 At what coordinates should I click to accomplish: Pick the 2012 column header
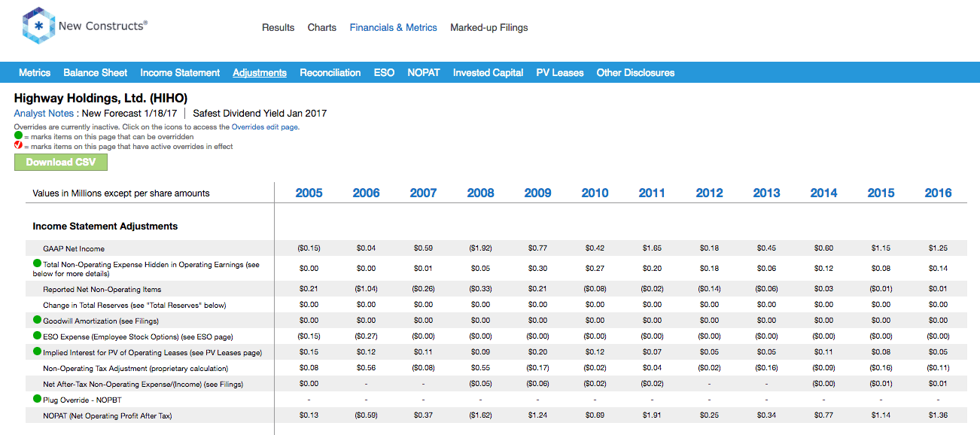pos(710,193)
